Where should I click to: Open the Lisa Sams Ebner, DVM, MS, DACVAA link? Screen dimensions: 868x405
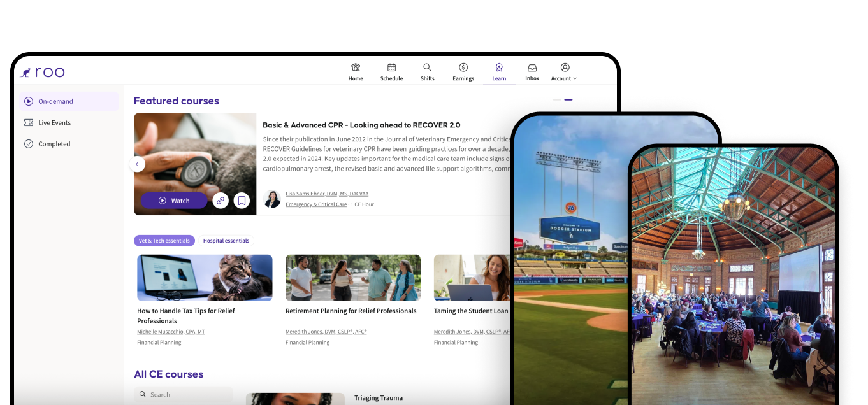(327, 194)
